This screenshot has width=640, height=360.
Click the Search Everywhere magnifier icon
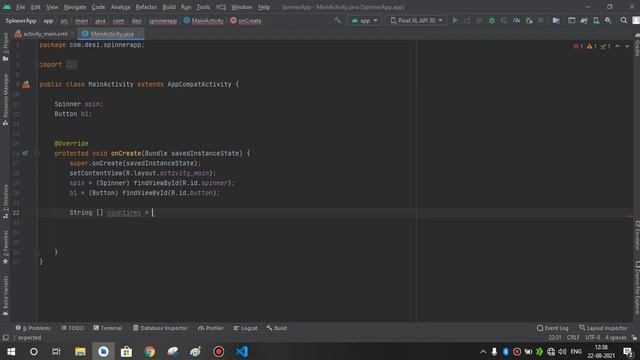point(624,20)
